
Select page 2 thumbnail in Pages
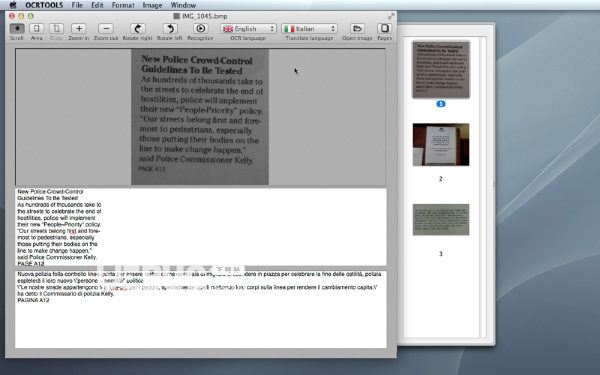point(441,145)
